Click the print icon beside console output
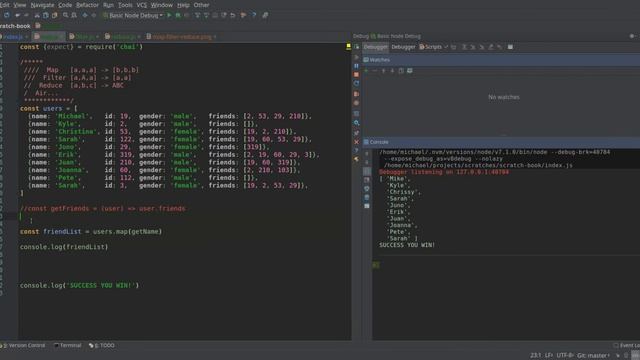Image resolution: width=640 pixels, height=360 pixels. point(367,188)
